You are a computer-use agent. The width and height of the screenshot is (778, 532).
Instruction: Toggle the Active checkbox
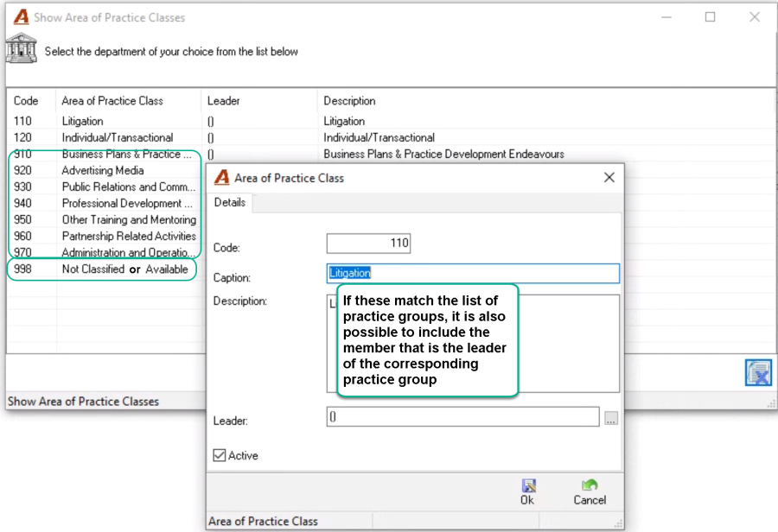point(220,455)
